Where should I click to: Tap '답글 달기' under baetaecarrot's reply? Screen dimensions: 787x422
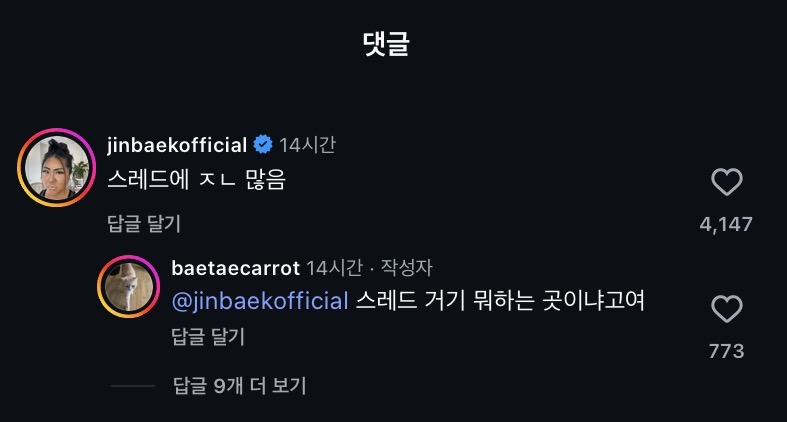click(x=208, y=337)
